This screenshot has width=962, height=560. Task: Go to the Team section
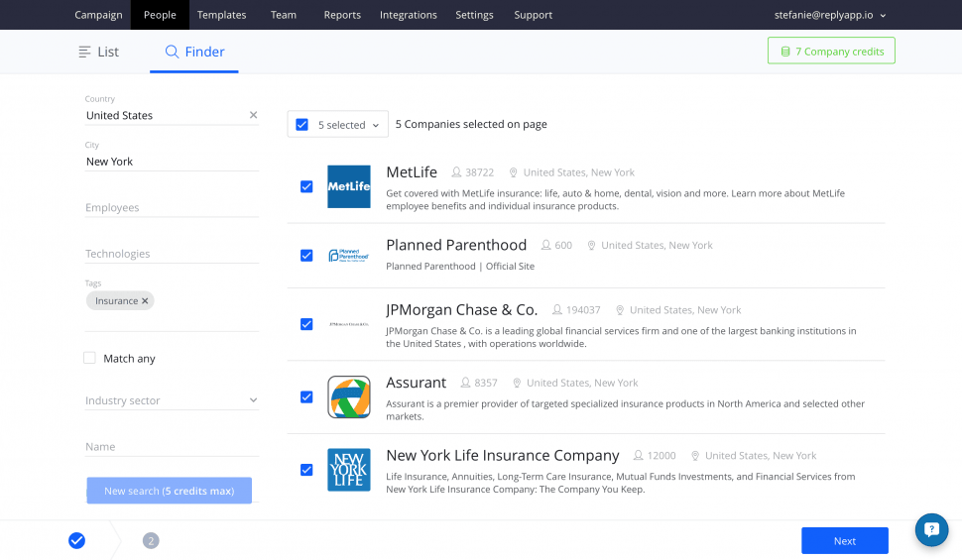pyautogui.click(x=284, y=15)
